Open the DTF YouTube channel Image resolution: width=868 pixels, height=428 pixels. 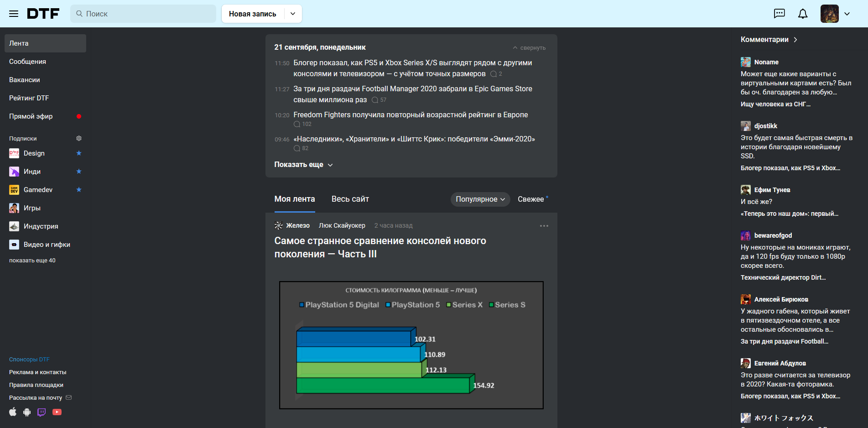click(57, 412)
